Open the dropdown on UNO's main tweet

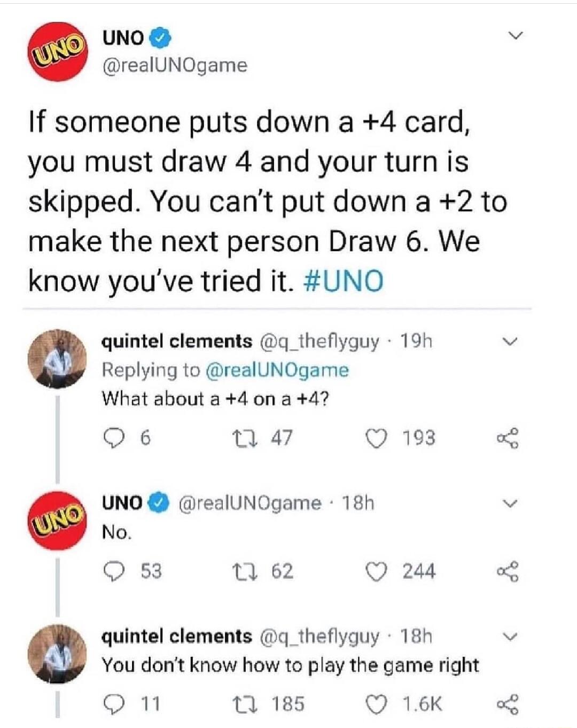[514, 34]
